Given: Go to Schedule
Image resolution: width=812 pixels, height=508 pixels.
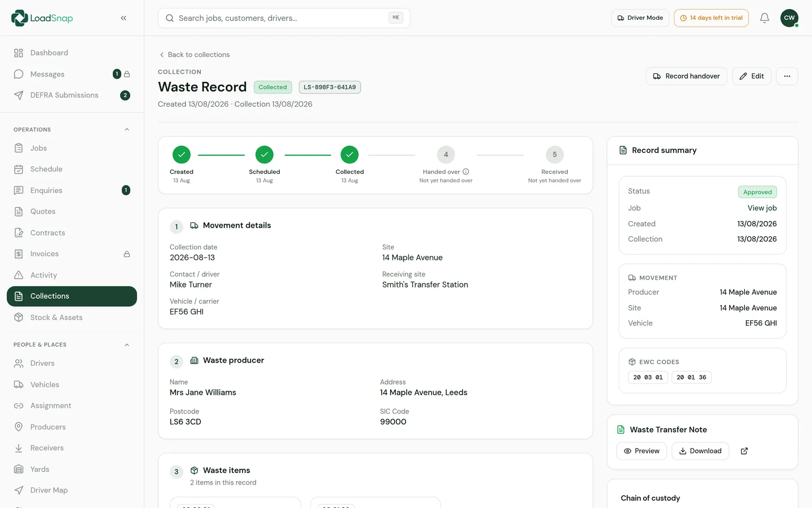Looking at the screenshot, I should (72, 169).
